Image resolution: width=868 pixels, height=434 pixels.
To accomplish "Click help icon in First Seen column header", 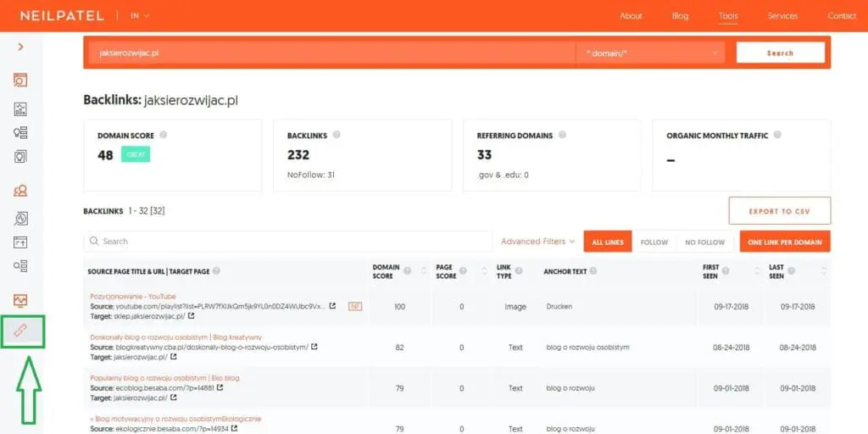I will click(726, 270).
